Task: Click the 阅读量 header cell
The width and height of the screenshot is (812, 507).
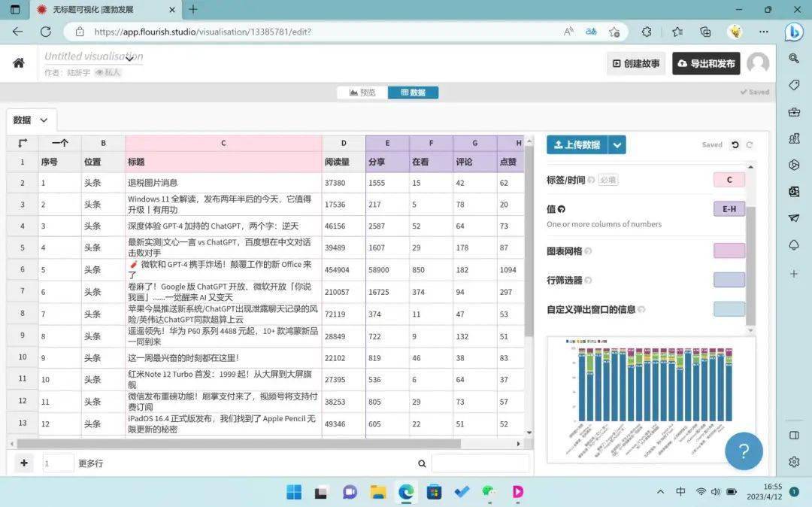Action: pos(344,162)
